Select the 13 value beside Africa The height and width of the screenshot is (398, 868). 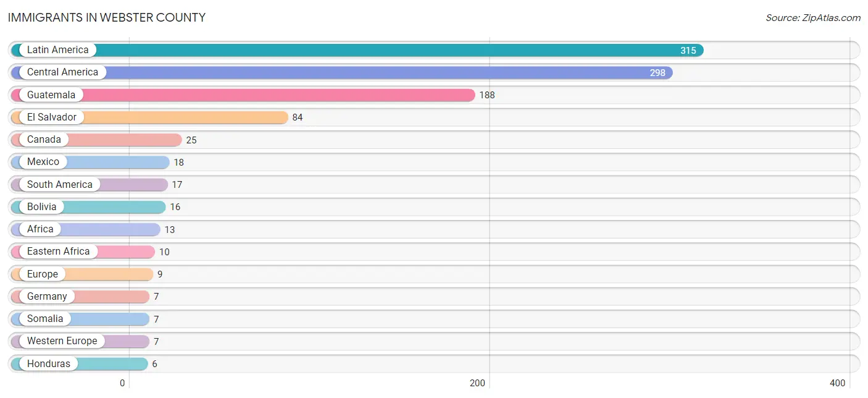click(x=170, y=230)
